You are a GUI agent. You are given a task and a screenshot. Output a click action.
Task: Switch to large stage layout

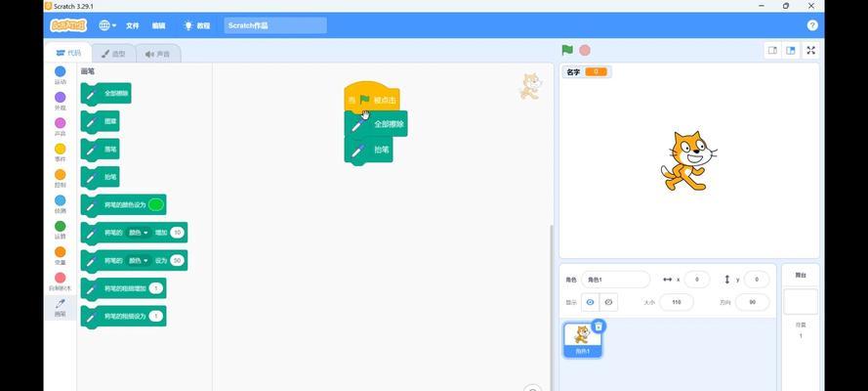tap(791, 51)
